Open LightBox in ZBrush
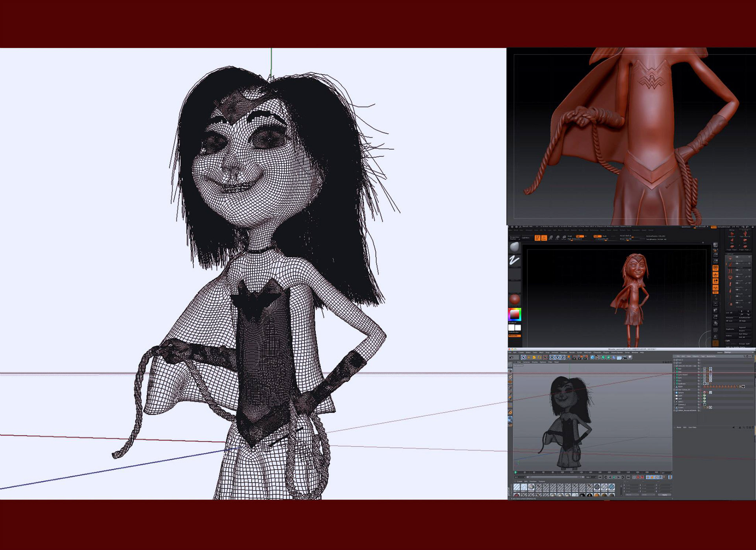Image resolution: width=756 pixels, height=550 pixels. point(526,238)
